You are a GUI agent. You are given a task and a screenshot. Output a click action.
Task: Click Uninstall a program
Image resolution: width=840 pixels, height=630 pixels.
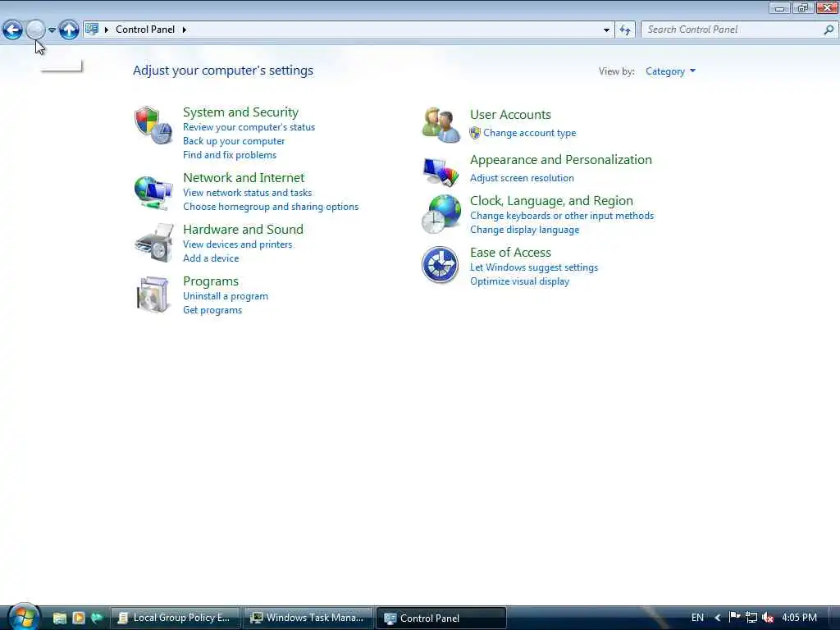pyautogui.click(x=225, y=296)
